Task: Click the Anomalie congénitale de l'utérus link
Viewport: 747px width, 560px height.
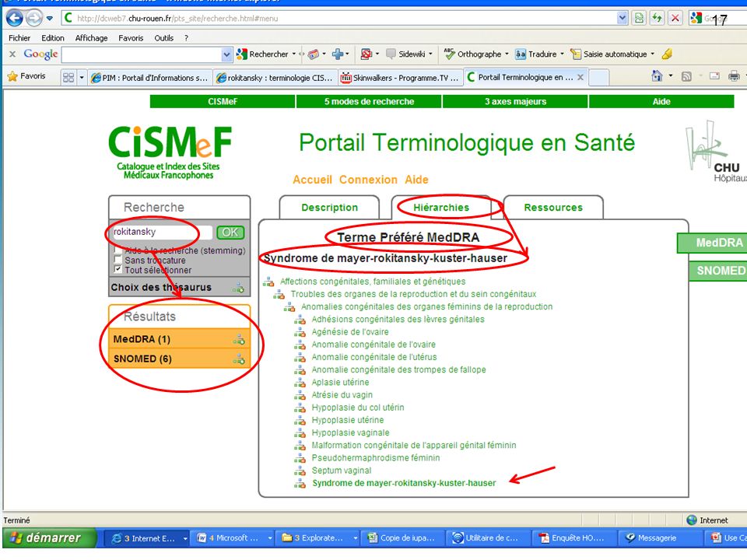Action: click(x=374, y=357)
